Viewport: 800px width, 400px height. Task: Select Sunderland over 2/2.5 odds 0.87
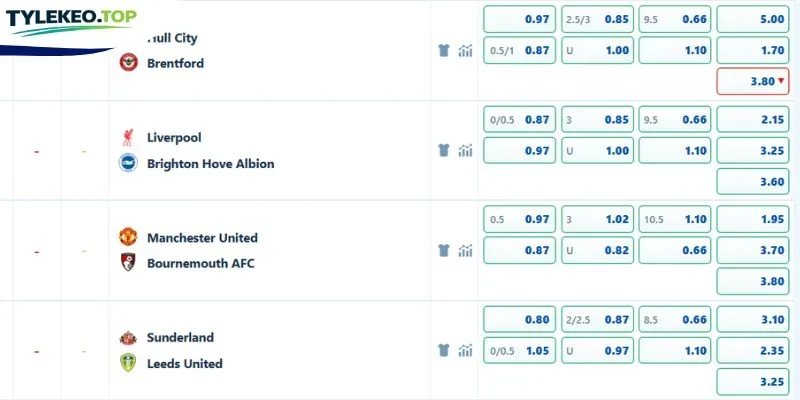point(597,320)
